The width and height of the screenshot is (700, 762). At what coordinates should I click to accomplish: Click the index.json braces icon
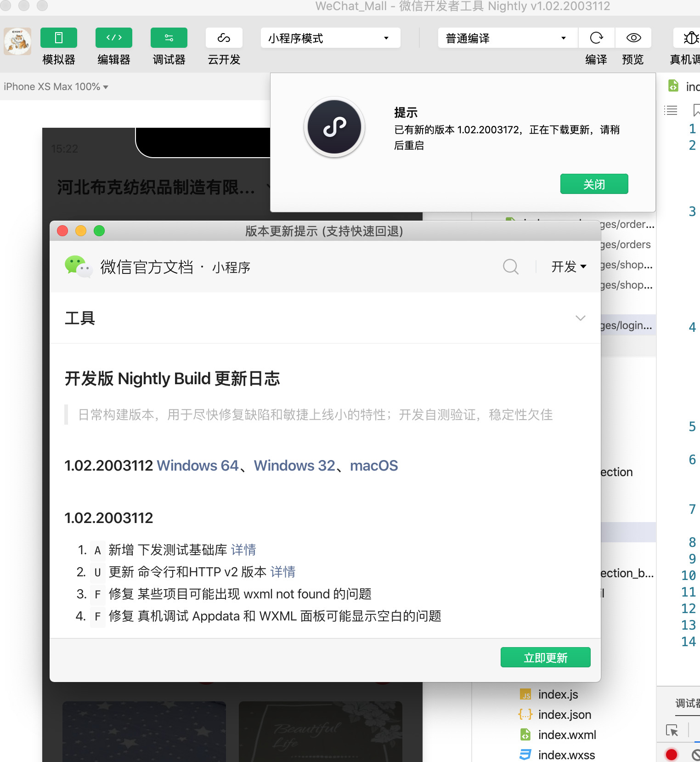[525, 715]
